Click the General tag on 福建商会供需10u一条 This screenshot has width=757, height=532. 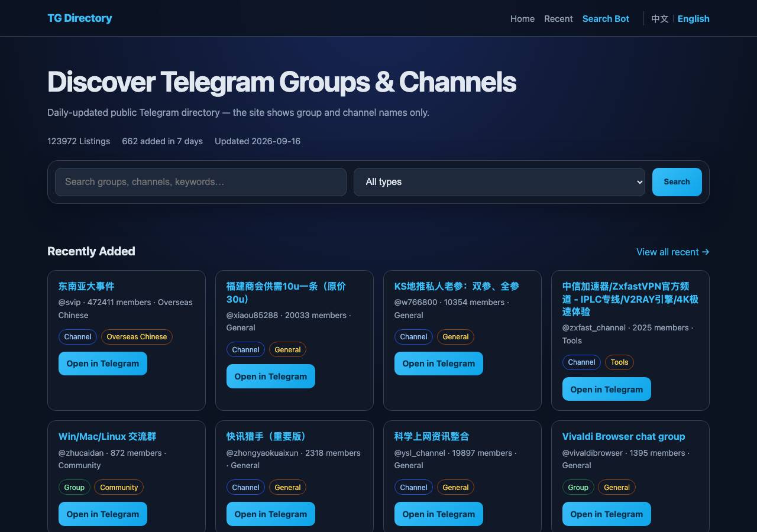click(x=287, y=350)
